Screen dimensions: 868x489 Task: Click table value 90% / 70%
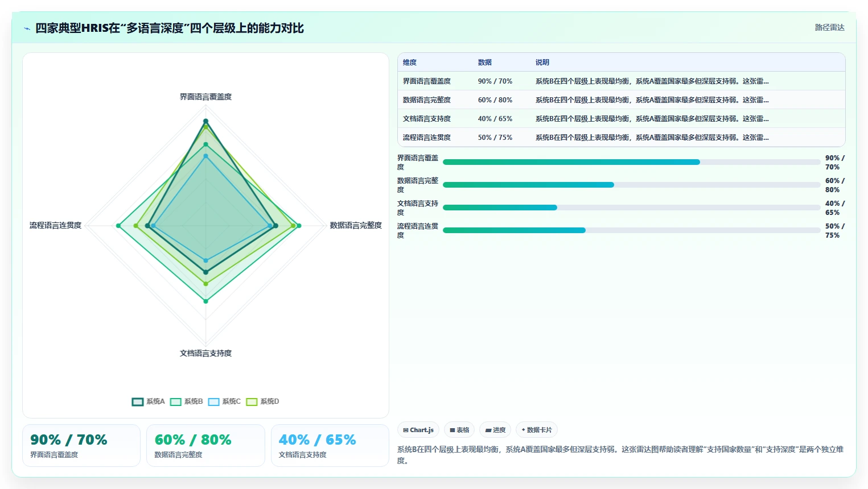pos(495,81)
